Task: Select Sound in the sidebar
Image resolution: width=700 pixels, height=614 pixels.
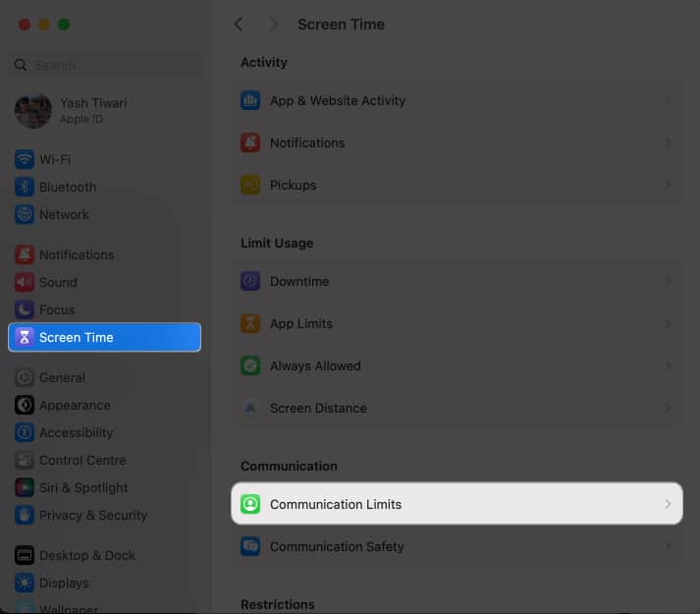Action: 104,282
